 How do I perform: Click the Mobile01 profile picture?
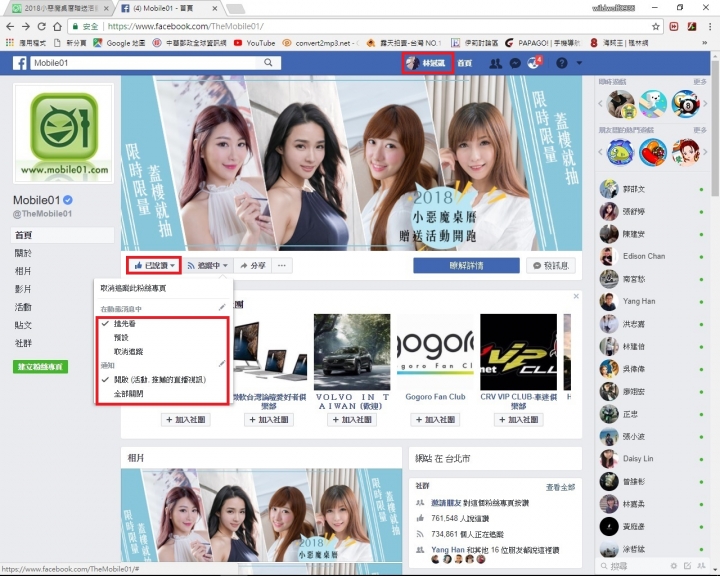[63, 134]
